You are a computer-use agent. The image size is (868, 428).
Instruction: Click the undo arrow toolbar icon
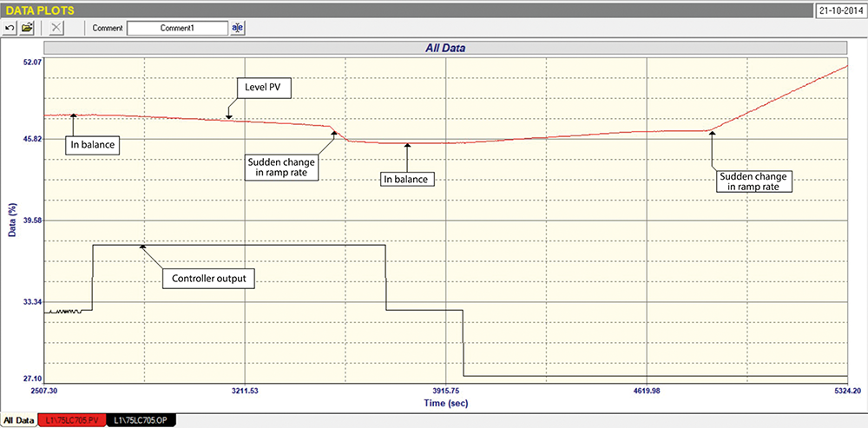[10, 27]
